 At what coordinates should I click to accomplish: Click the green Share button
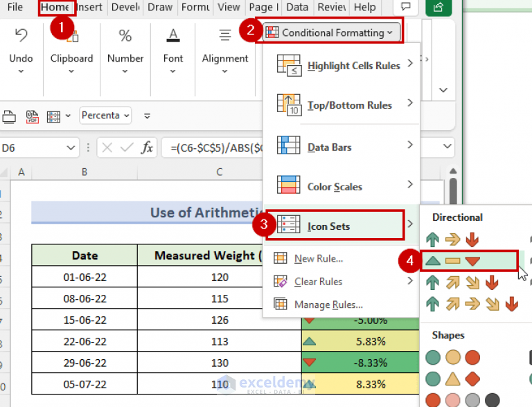pyautogui.click(x=438, y=7)
